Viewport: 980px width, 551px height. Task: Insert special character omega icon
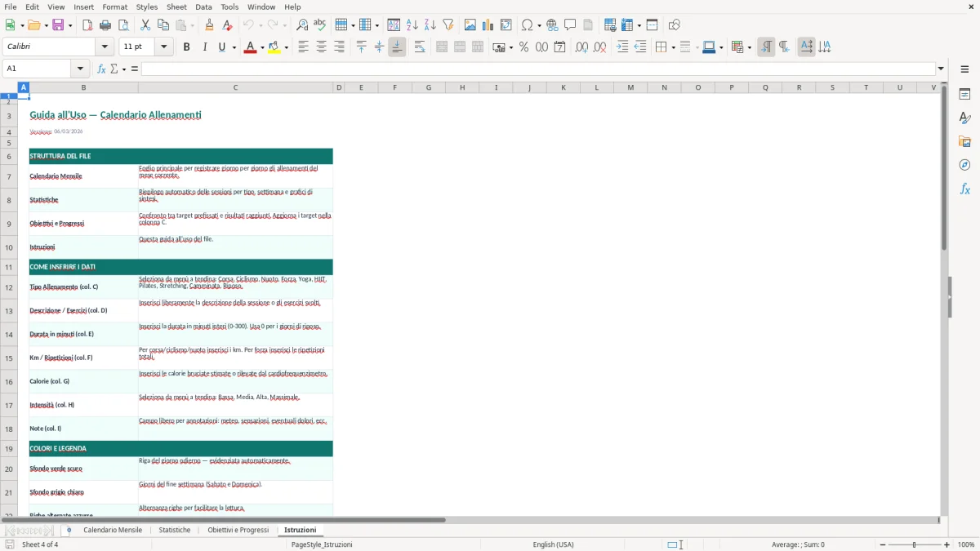click(527, 25)
